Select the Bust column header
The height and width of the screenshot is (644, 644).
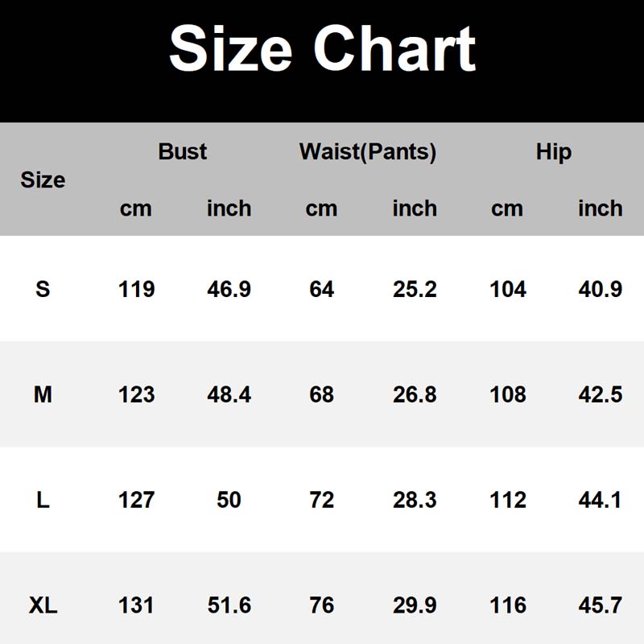(x=183, y=151)
